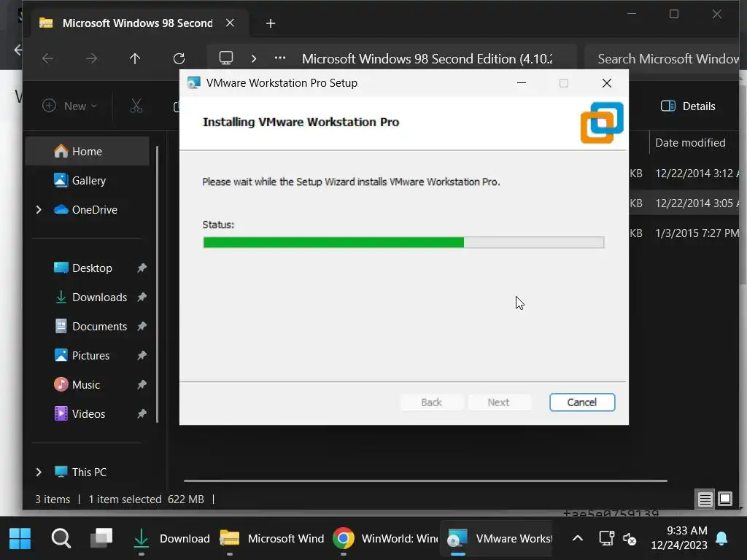
Task: Click the Explorer forward navigation arrow
Action: click(x=91, y=58)
